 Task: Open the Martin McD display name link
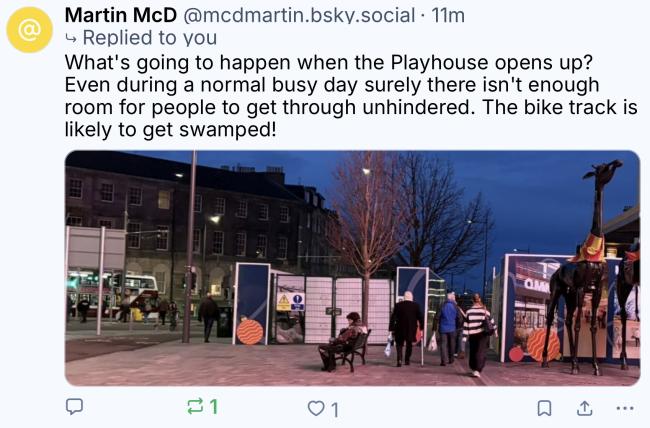(x=121, y=16)
